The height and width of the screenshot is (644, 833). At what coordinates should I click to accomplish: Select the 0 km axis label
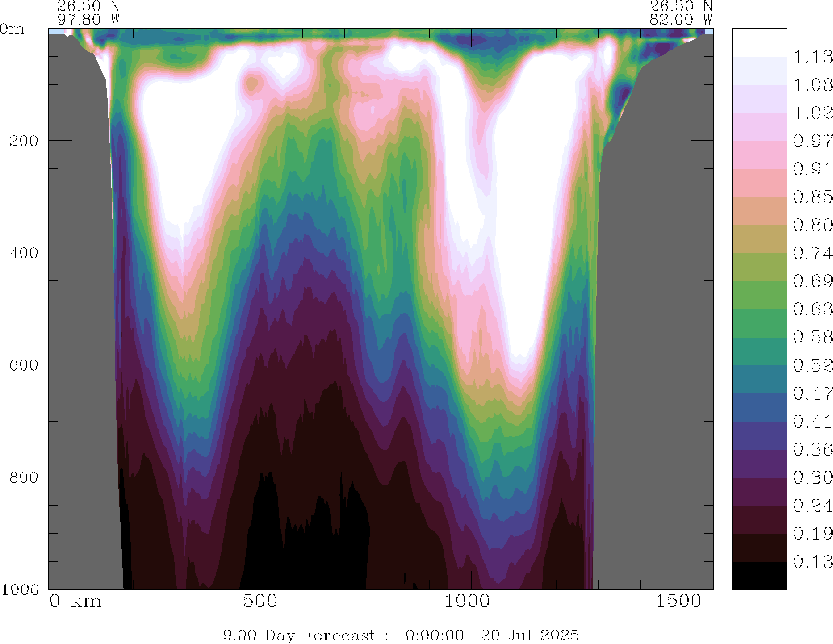click(x=75, y=601)
